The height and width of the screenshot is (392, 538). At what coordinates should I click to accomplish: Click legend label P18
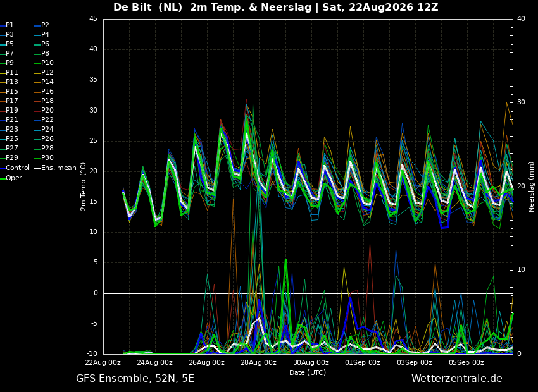(47, 101)
